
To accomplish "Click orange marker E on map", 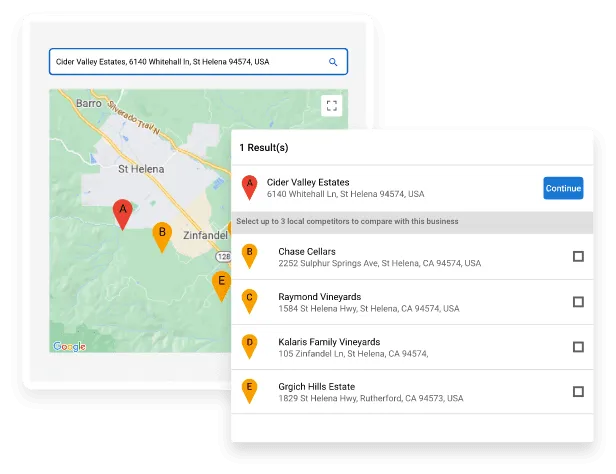I will [x=221, y=283].
